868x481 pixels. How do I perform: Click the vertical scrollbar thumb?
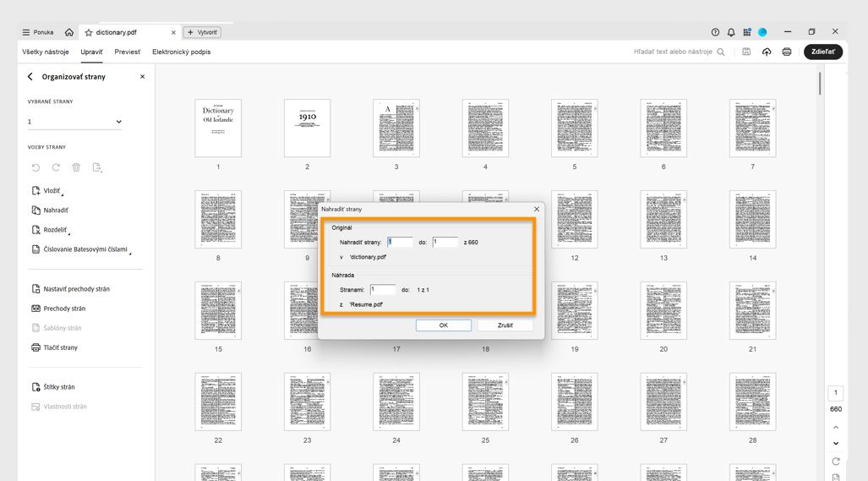pos(820,83)
